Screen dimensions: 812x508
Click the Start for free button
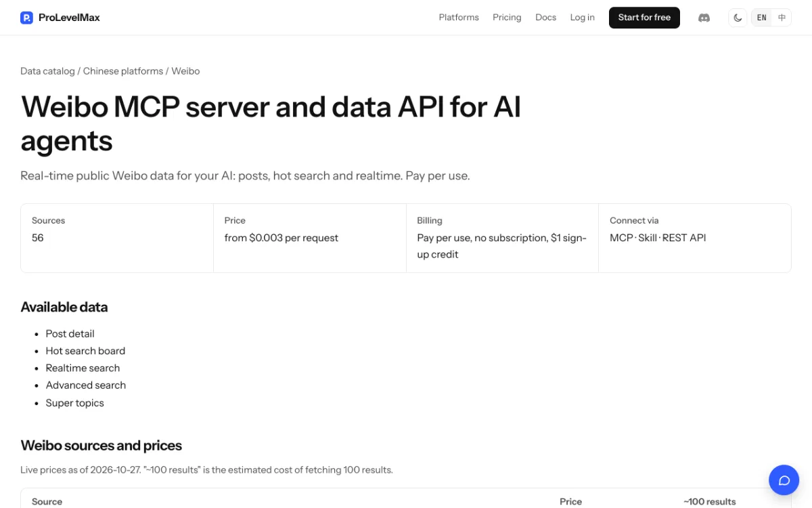[644, 18]
